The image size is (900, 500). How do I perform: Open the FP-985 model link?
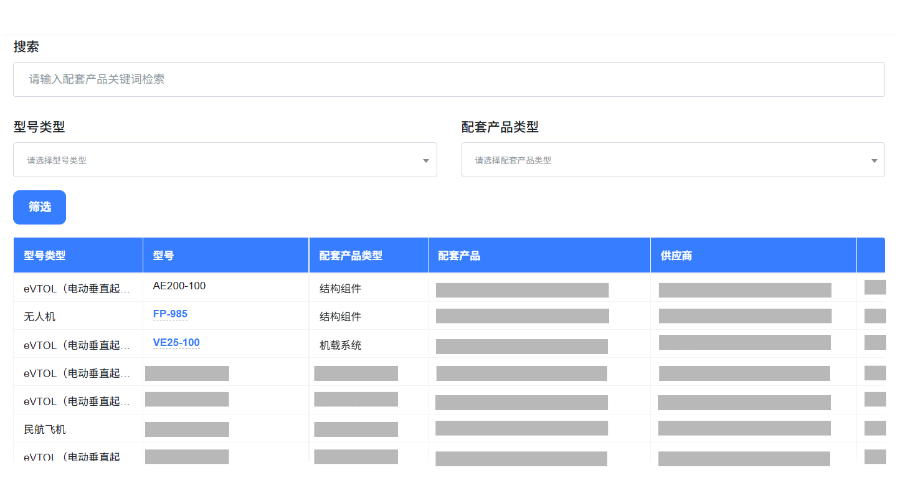170,314
